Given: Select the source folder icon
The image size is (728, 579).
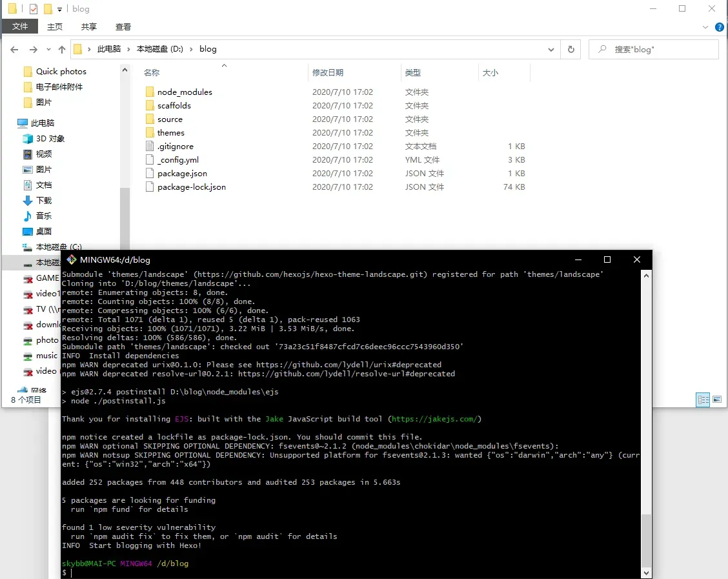Looking at the screenshot, I should click(x=150, y=119).
